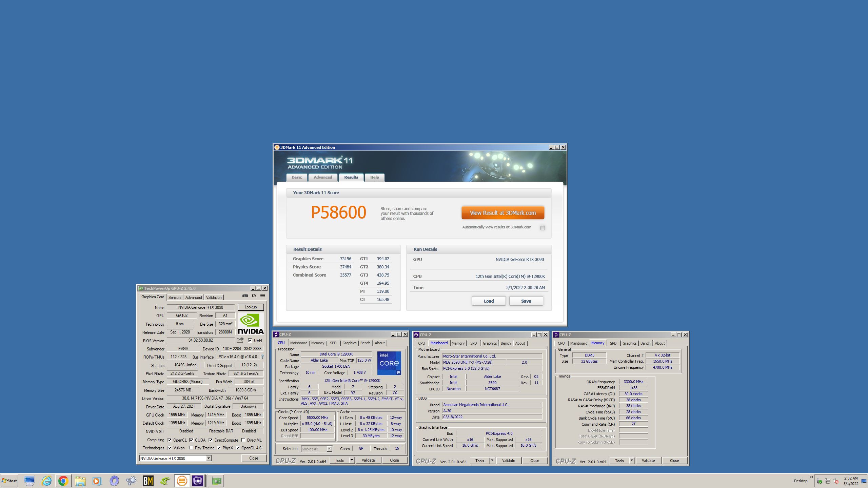This screenshot has height=488, width=868.
Task: Open the GPU selection dropdown in GPU-Z
Action: pyautogui.click(x=209, y=458)
